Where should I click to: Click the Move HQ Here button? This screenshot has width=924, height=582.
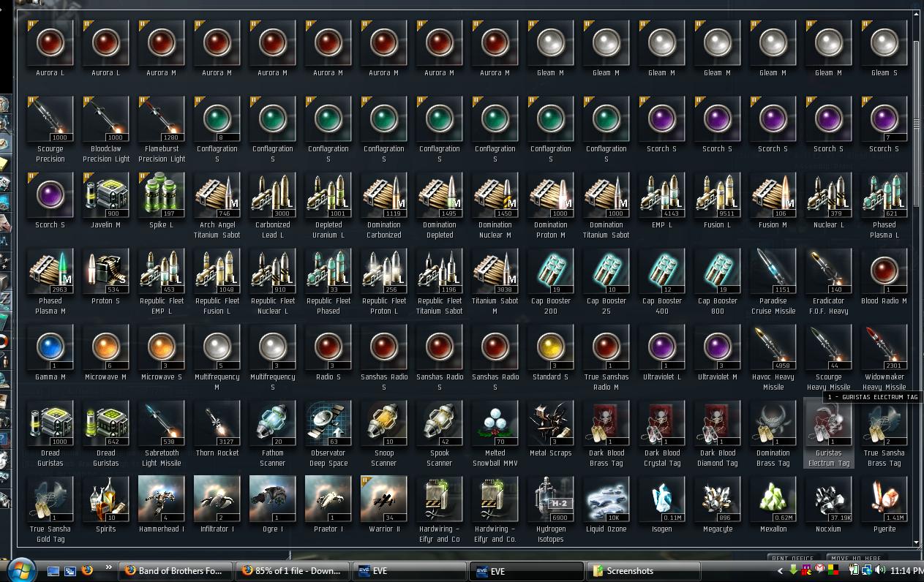(x=855, y=559)
